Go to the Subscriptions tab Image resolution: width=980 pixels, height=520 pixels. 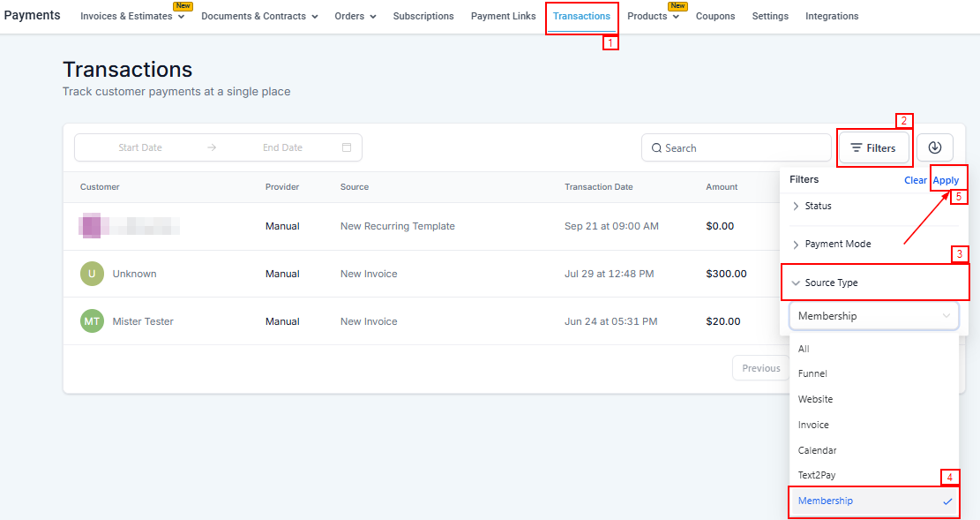[423, 16]
